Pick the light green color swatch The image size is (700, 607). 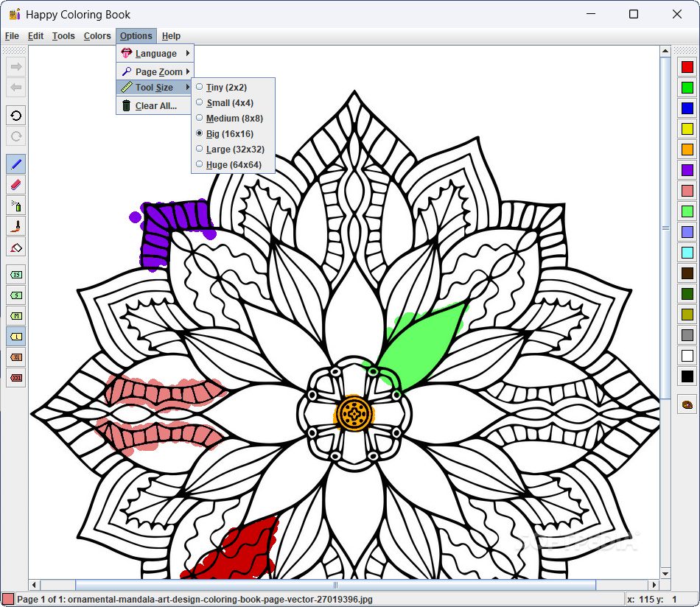(x=687, y=211)
